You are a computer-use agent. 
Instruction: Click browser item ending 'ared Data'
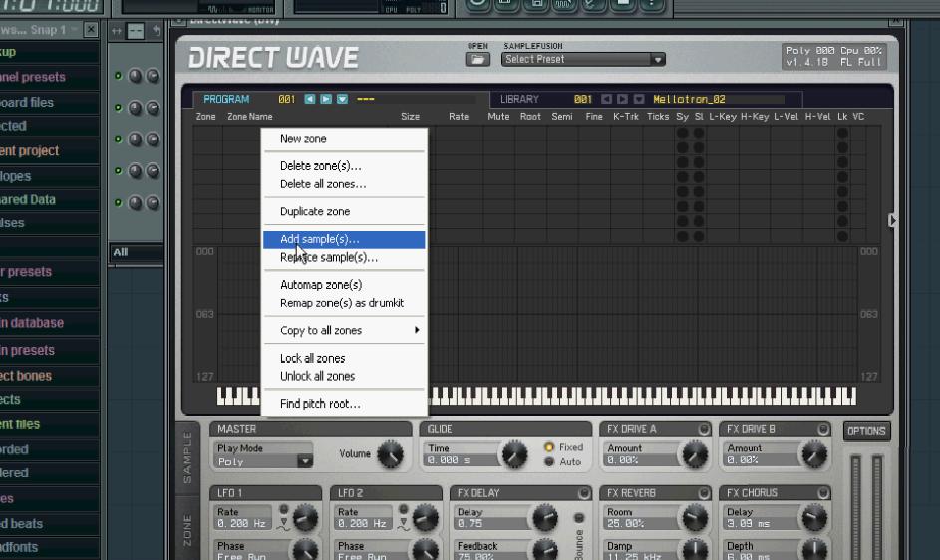click(28, 199)
